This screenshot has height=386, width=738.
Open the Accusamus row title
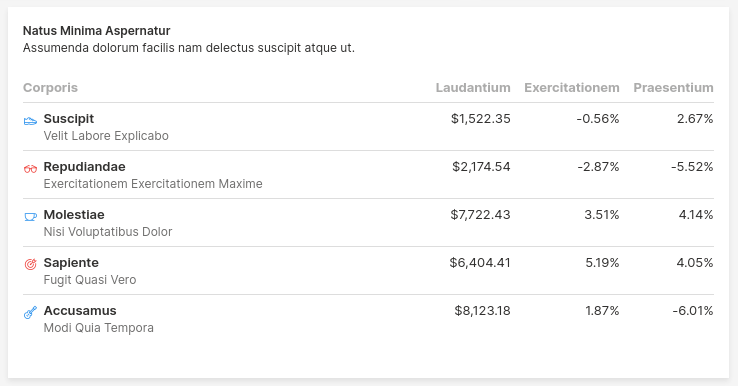click(x=80, y=311)
